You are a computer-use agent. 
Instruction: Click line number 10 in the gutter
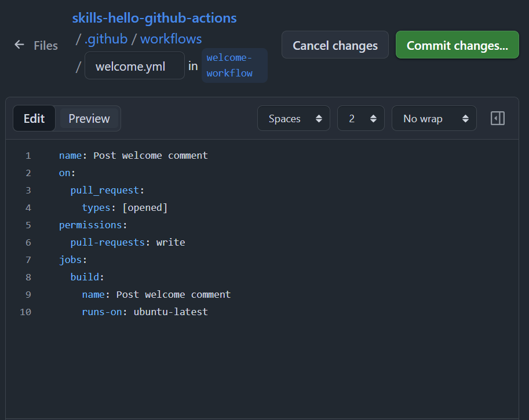click(25, 312)
